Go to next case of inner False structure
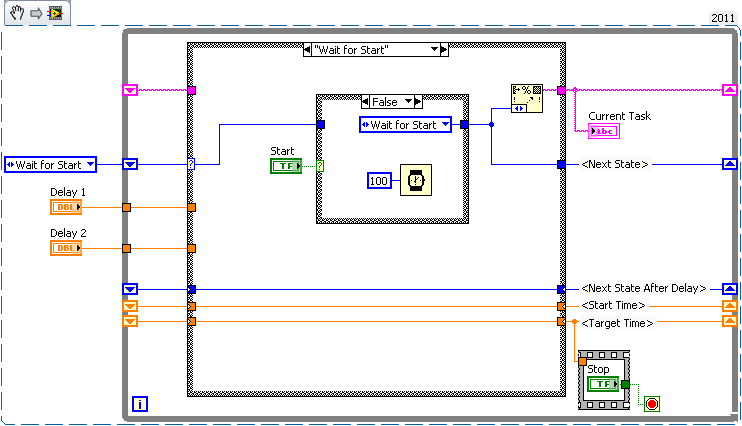This screenshot has height=426, width=742. click(x=418, y=101)
